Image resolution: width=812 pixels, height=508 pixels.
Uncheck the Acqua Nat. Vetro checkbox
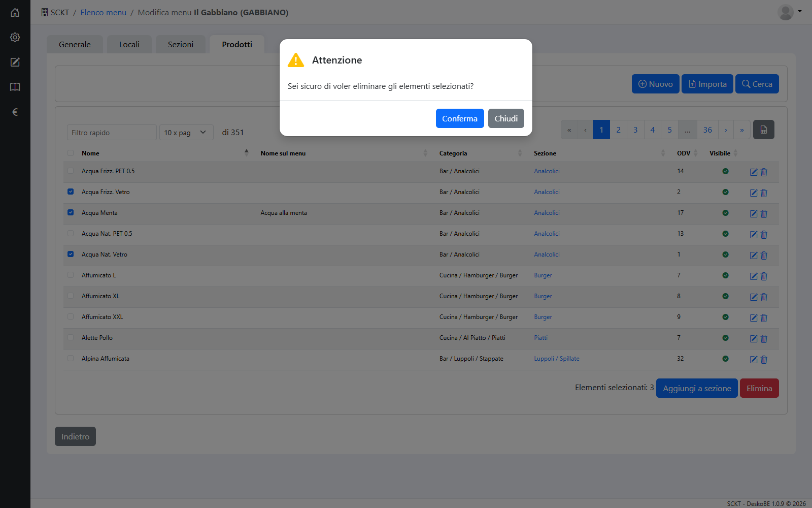coord(71,255)
